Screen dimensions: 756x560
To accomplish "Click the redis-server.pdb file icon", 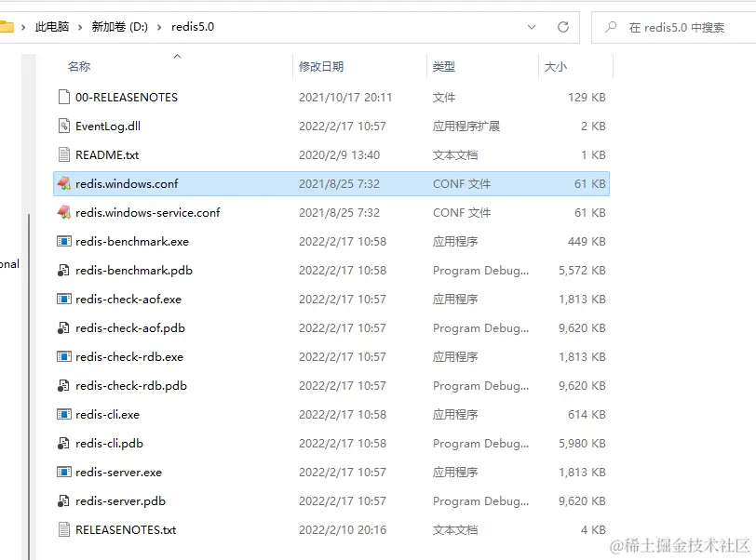I will [63, 501].
